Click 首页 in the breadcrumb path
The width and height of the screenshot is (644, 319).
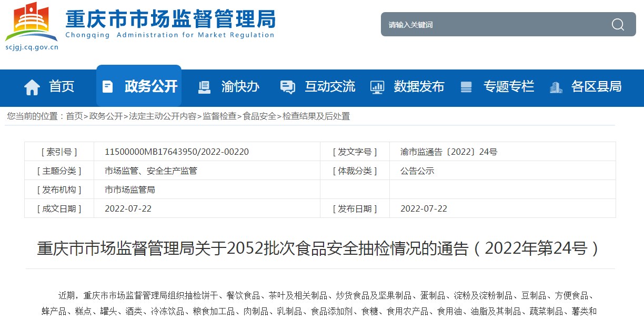pos(74,116)
